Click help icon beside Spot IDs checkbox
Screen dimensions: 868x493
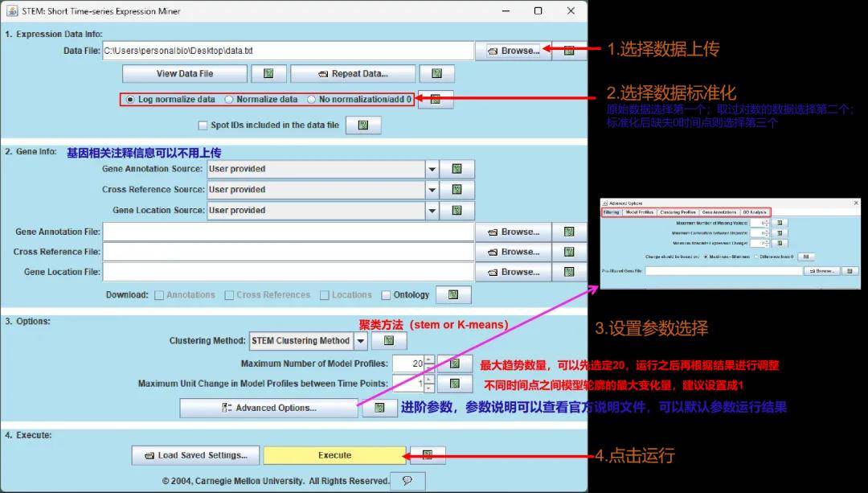pos(362,125)
